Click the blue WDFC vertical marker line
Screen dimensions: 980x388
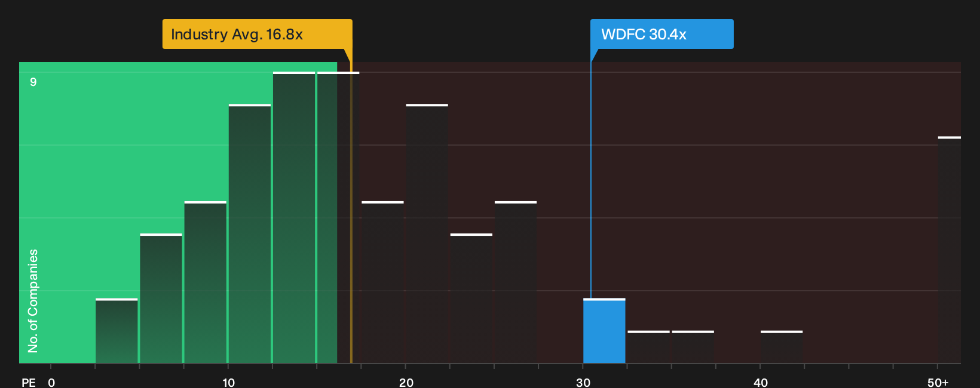591,180
